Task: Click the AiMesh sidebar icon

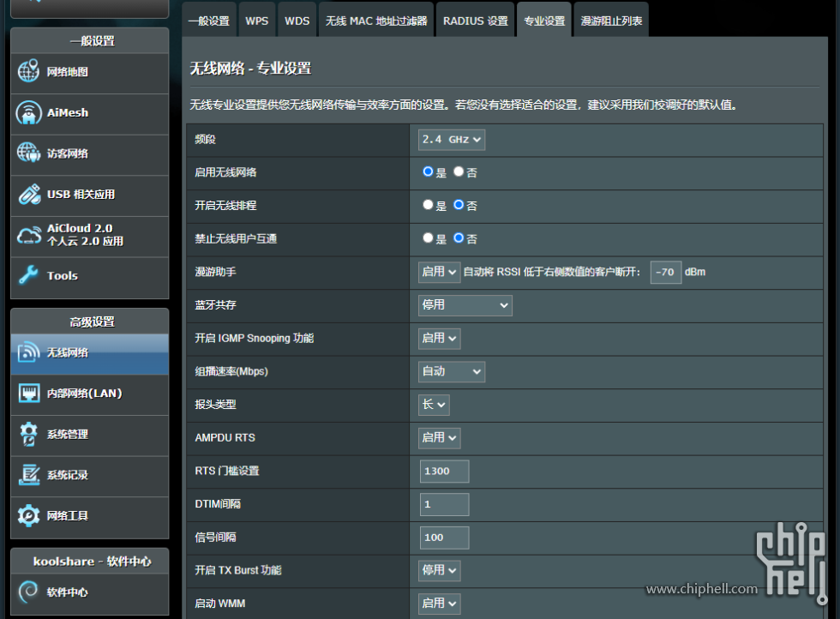Action: click(28, 112)
